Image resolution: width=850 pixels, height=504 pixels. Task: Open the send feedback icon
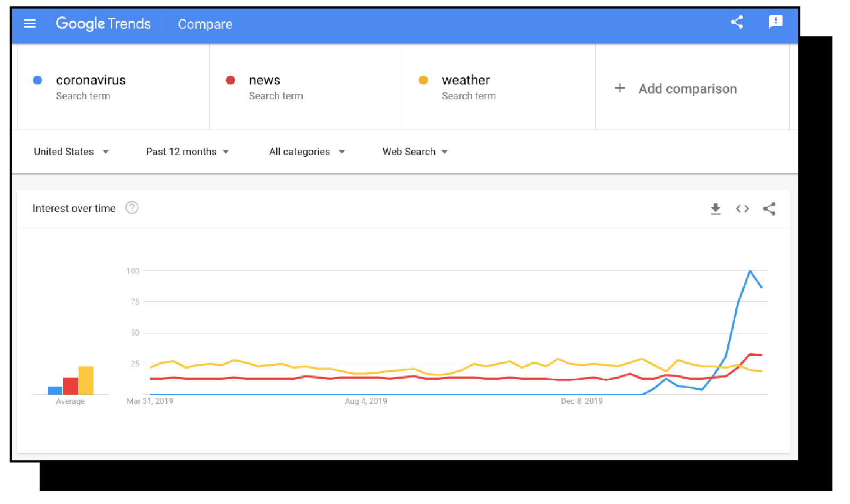point(776,22)
